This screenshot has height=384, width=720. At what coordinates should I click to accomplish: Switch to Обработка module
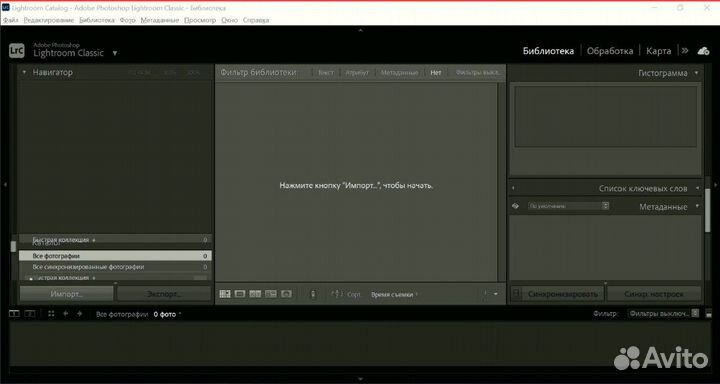(x=610, y=51)
